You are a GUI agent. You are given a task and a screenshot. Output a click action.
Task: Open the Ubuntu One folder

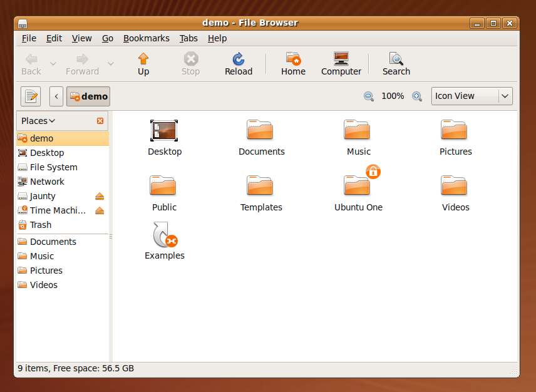click(x=358, y=186)
